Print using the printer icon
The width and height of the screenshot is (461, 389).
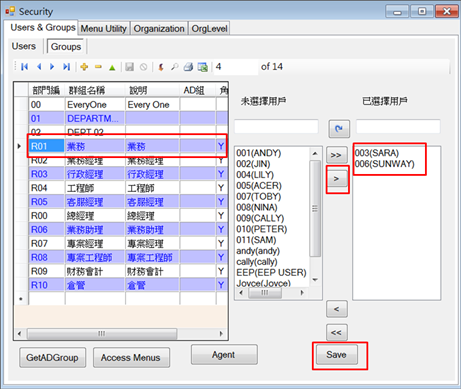click(x=188, y=67)
